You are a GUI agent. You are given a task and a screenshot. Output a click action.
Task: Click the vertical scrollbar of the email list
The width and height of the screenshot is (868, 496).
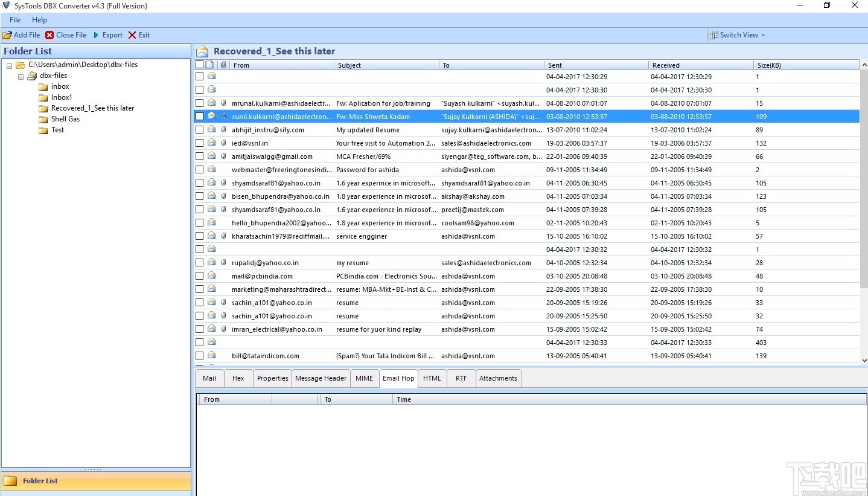click(x=864, y=211)
